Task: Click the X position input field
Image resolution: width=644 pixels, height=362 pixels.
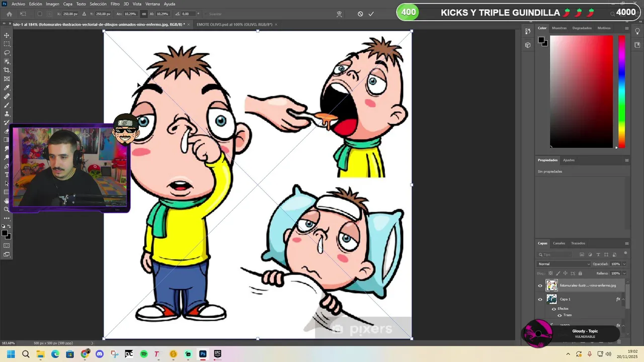Action: point(69,14)
